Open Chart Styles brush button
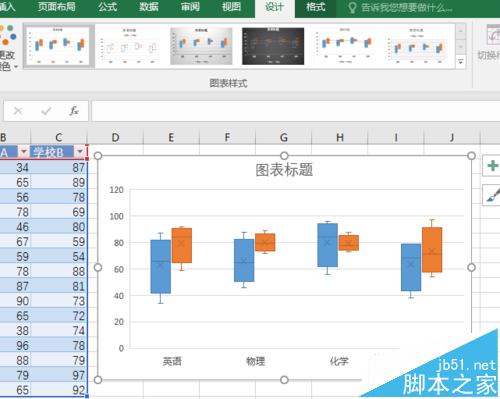 493,196
